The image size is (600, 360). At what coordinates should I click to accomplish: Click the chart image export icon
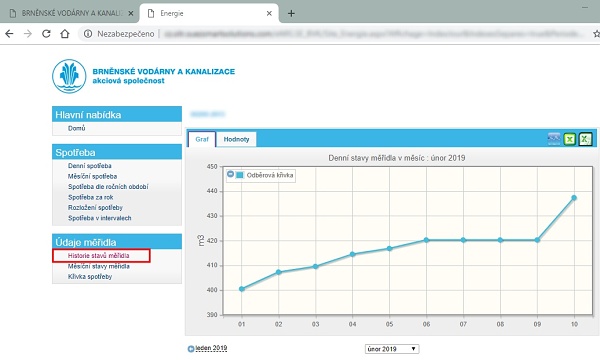click(x=554, y=139)
